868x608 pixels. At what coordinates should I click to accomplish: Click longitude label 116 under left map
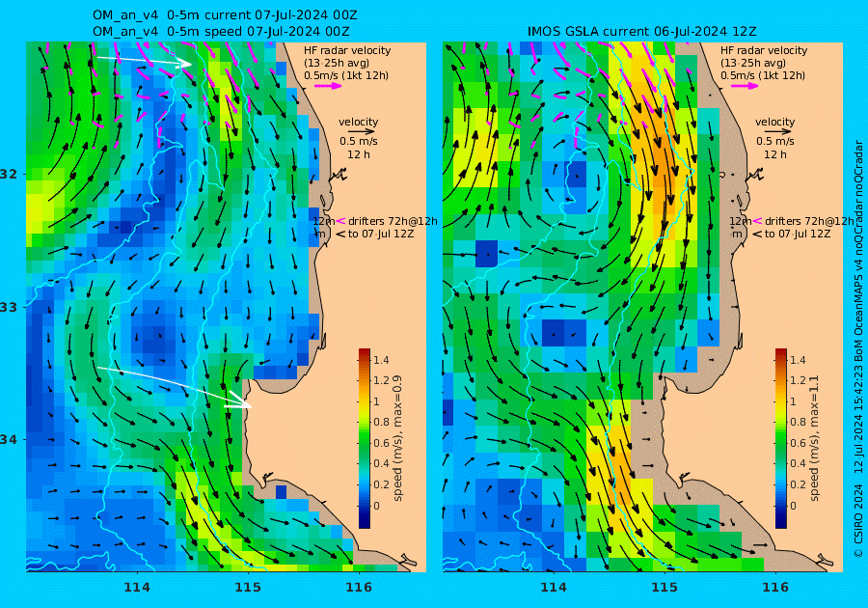pos(358,588)
